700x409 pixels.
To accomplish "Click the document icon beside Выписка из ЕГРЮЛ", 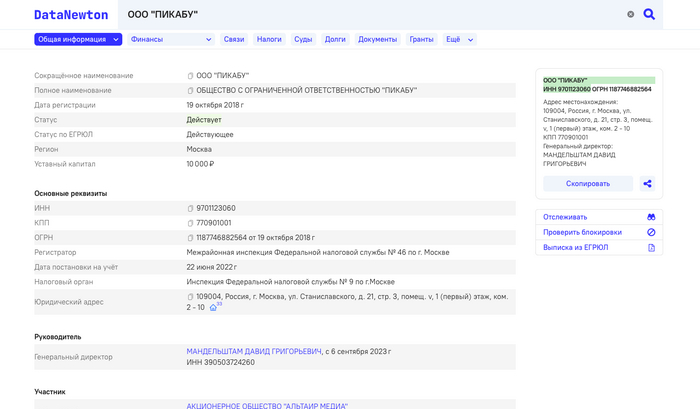I will 651,248.
